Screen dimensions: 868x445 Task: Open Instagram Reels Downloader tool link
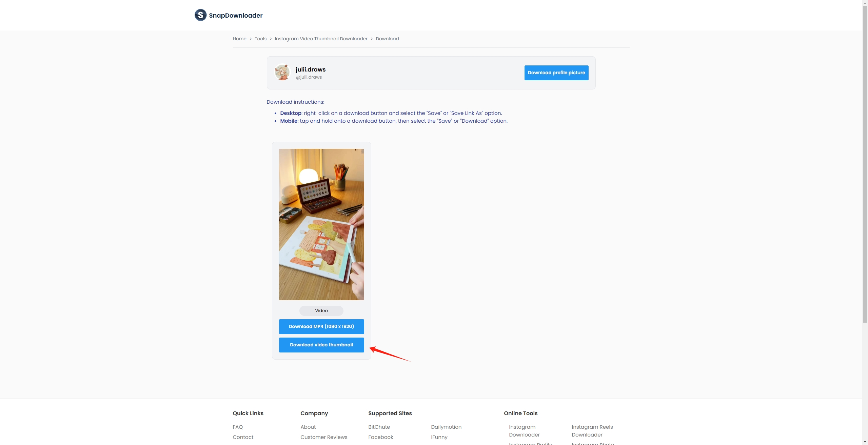[x=592, y=431]
